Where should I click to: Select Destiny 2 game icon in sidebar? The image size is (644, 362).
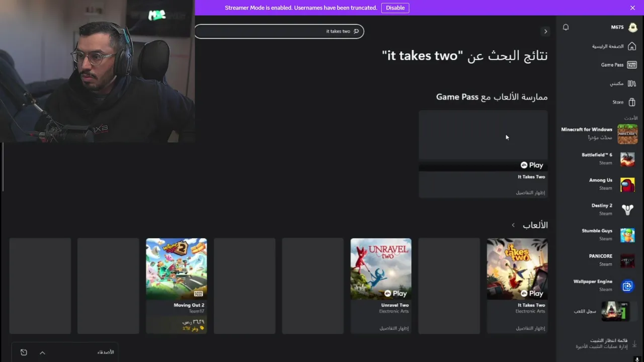pos(627,209)
